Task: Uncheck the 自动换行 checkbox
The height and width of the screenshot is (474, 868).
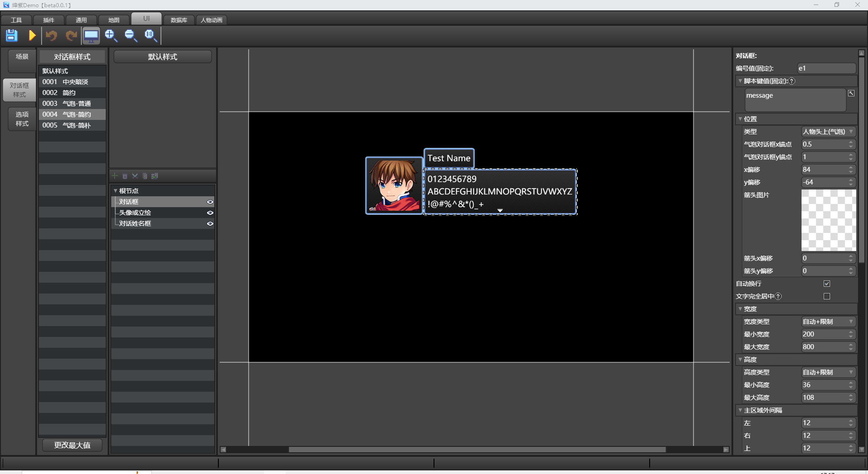Action: point(827,284)
